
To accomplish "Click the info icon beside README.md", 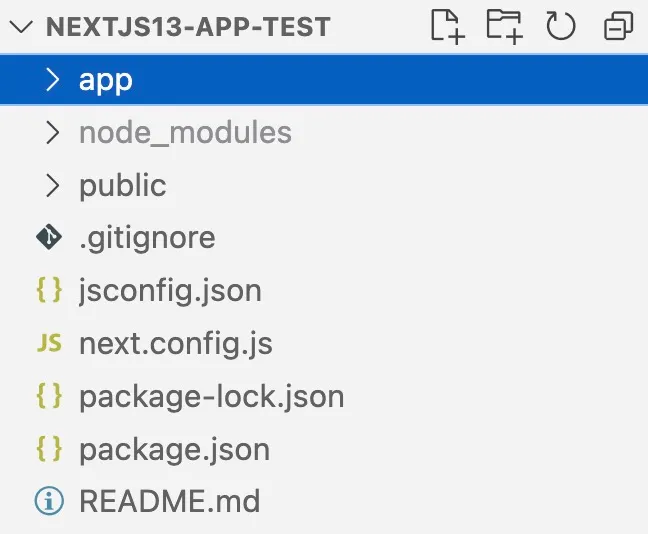I will [49, 501].
